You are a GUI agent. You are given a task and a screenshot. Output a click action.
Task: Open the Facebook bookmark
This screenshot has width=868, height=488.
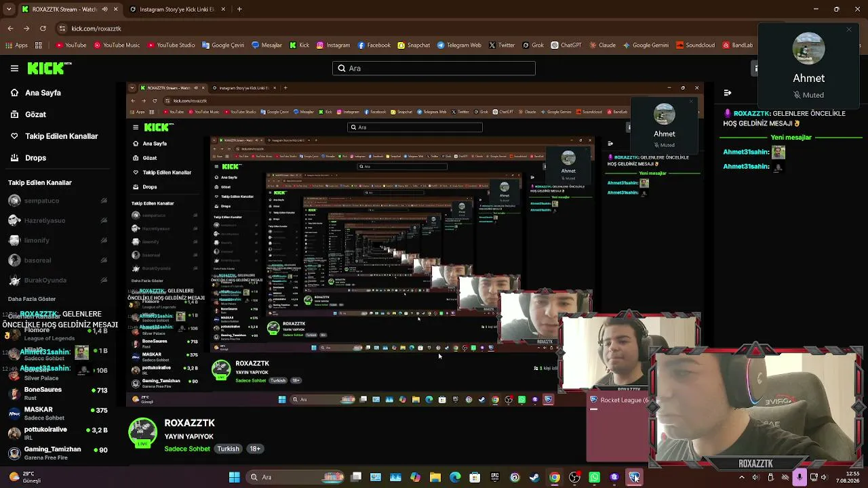click(x=374, y=45)
